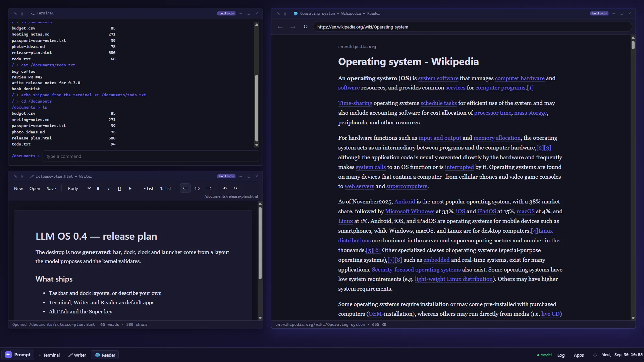The image size is (644, 362).
Task: Toggle underline formatting in Writer
Action: pos(119,188)
